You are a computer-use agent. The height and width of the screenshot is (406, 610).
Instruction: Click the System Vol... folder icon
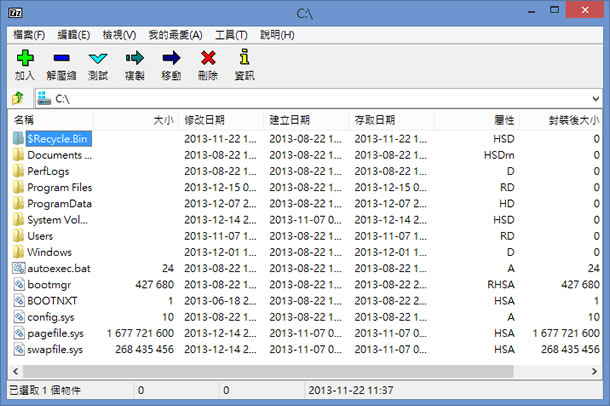pyautogui.click(x=18, y=220)
